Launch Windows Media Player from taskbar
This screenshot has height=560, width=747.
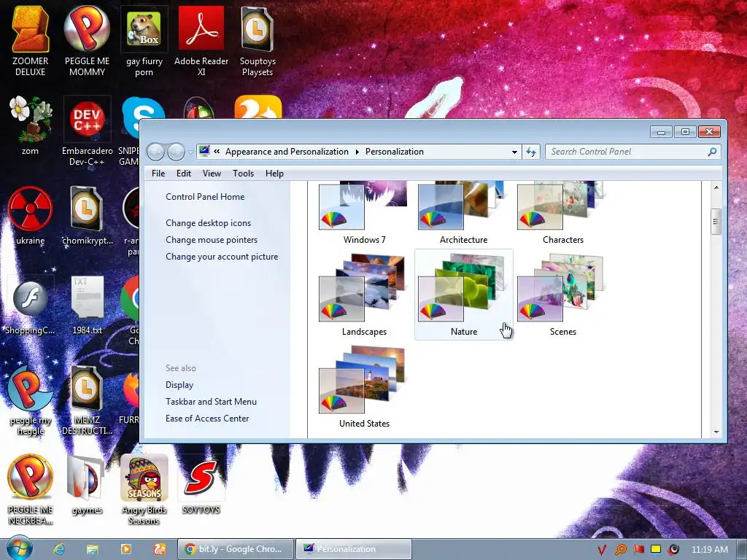125,549
